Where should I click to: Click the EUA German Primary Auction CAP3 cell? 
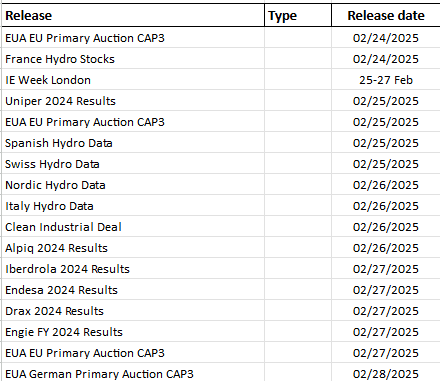[x=133, y=373]
